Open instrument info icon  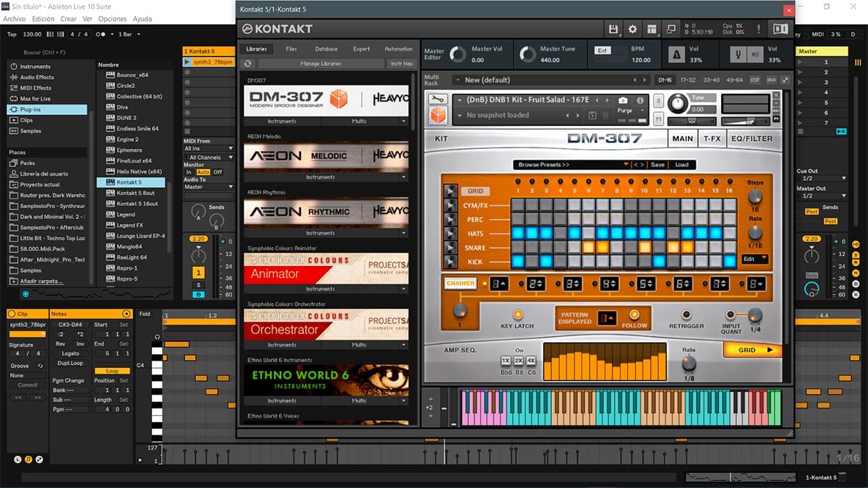click(640, 100)
